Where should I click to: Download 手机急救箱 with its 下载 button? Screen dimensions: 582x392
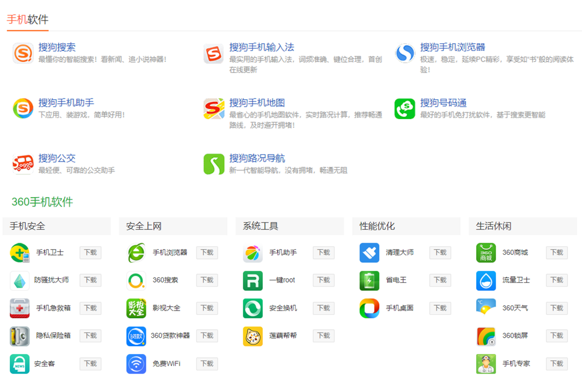pos(91,308)
